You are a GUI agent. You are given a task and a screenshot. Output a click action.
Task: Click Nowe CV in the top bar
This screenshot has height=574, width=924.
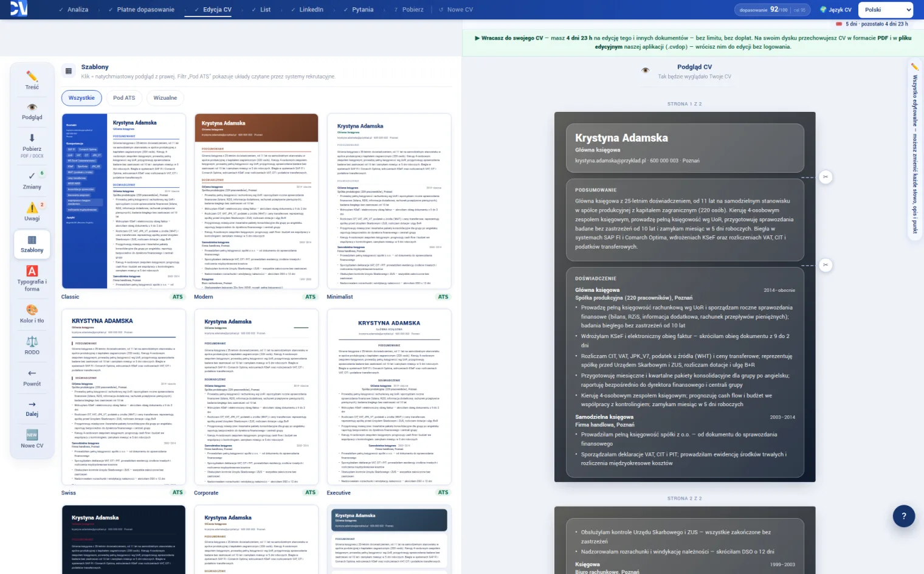coord(456,10)
